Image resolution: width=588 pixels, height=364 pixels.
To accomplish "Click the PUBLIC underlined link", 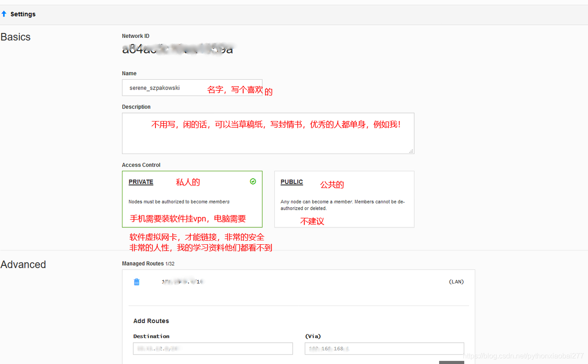I will (x=291, y=182).
